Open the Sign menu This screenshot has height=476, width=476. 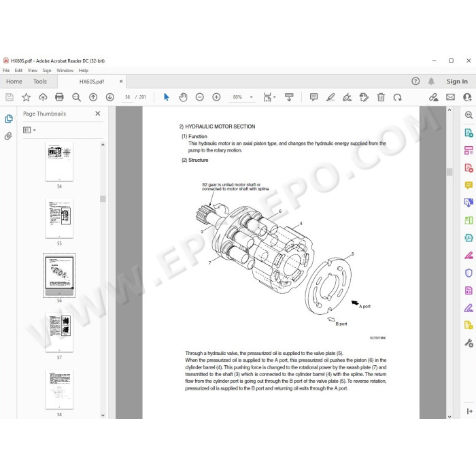coord(47,71)
